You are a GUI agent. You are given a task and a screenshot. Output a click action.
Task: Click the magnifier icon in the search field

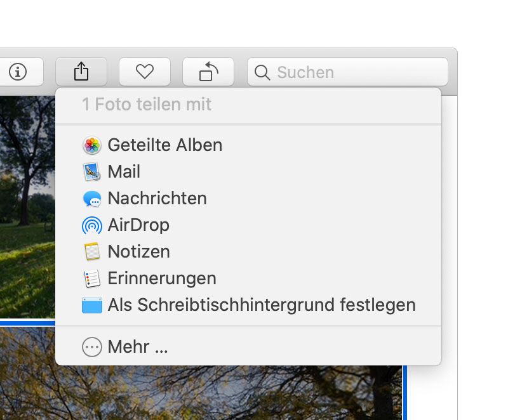262,72
